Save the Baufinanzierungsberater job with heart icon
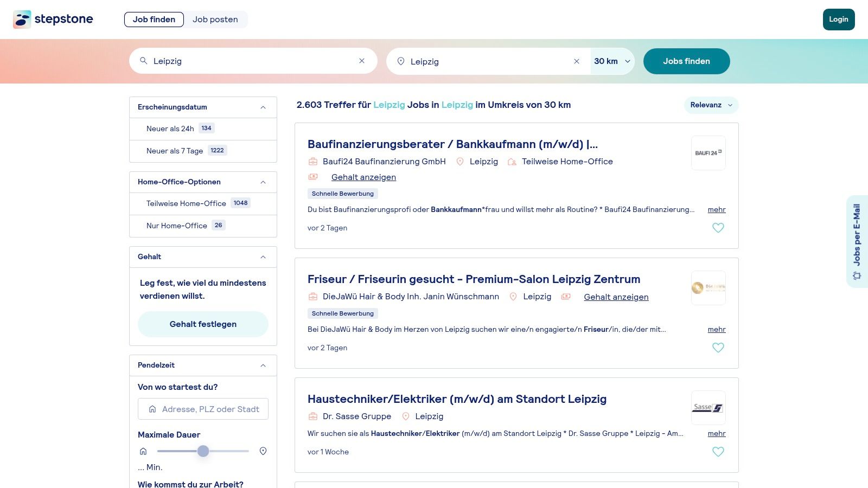Screen dimensions: 868x488 point(718,228)
